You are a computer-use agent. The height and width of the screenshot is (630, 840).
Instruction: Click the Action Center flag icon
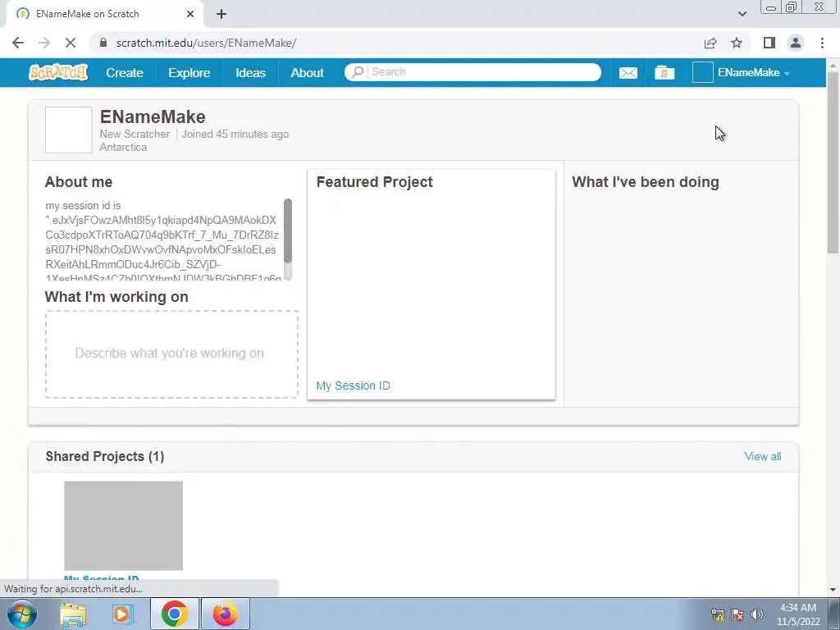(737, 614)
